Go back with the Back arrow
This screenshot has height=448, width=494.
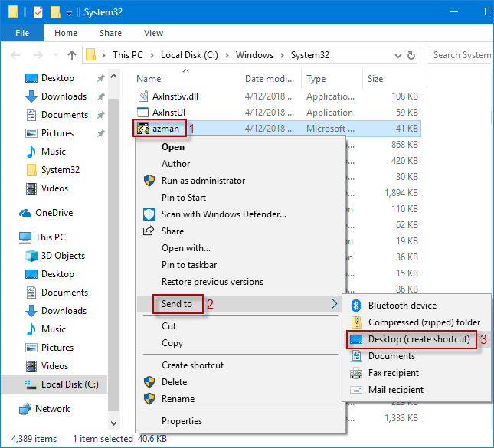point(15,55)
